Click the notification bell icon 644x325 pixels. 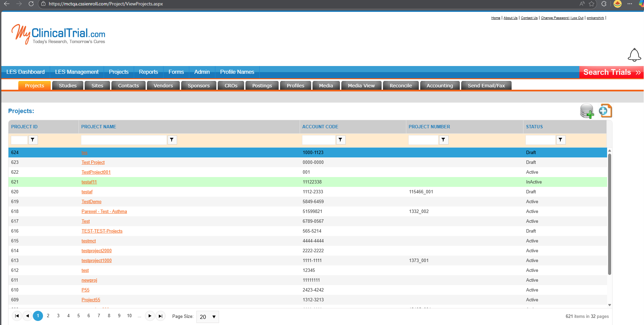coord(634,55)
